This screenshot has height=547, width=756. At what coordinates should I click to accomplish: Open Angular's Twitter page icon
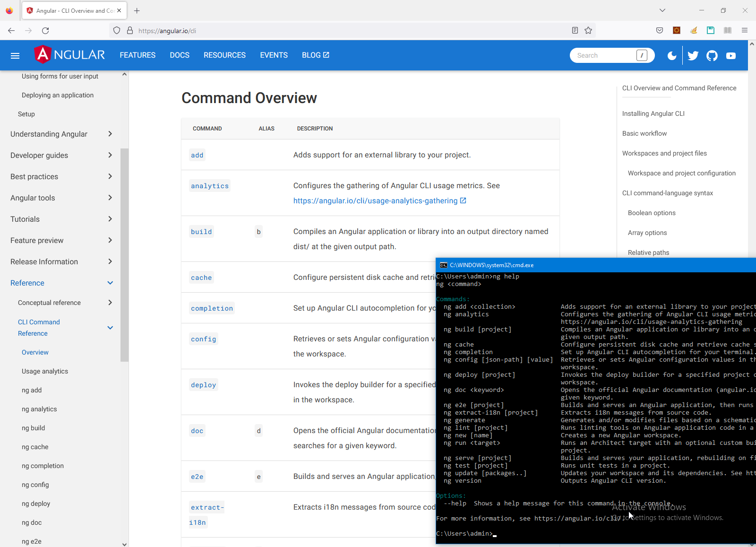tap(693, 56)
